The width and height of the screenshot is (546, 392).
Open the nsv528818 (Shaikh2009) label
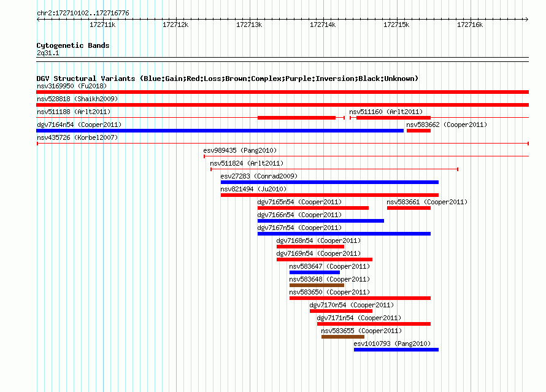pos(77,99)
